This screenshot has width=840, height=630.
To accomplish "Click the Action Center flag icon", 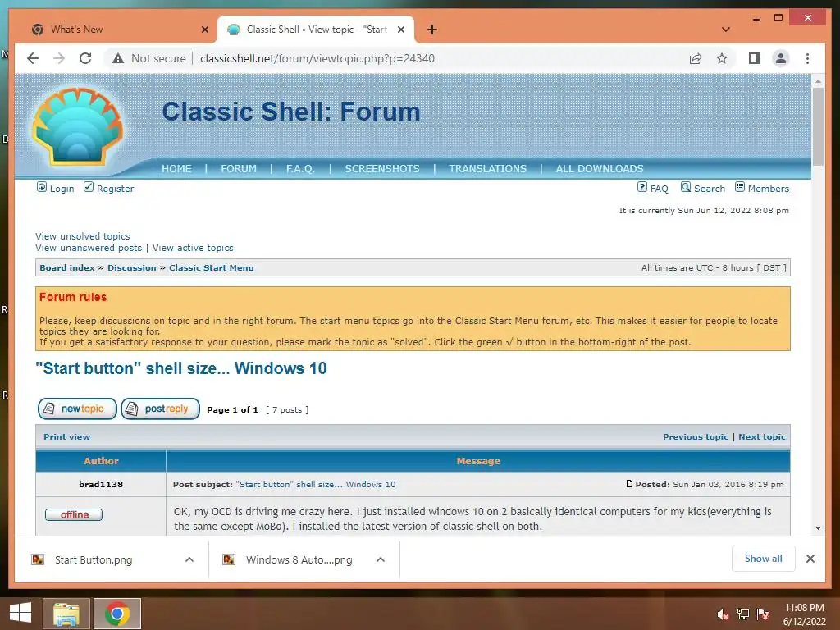I will click(763, 614).
